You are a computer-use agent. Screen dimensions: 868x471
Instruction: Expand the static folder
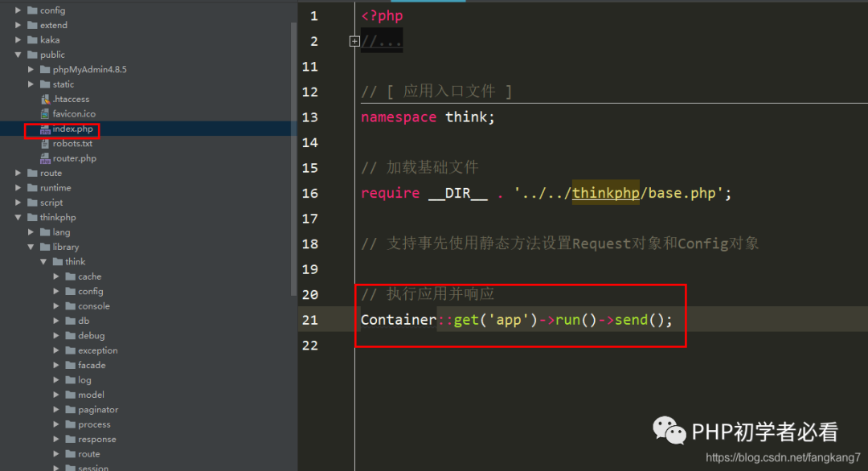[31, 84]
